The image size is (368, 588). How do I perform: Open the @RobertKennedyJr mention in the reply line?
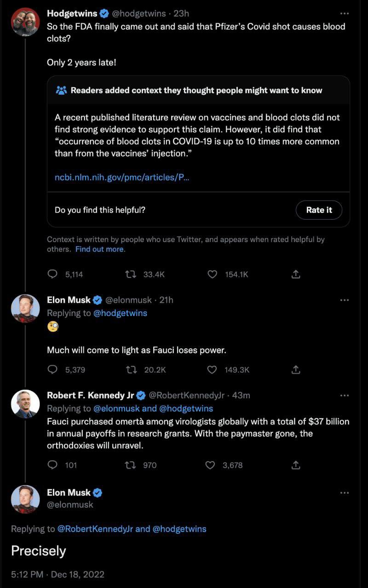pos(95,529)
